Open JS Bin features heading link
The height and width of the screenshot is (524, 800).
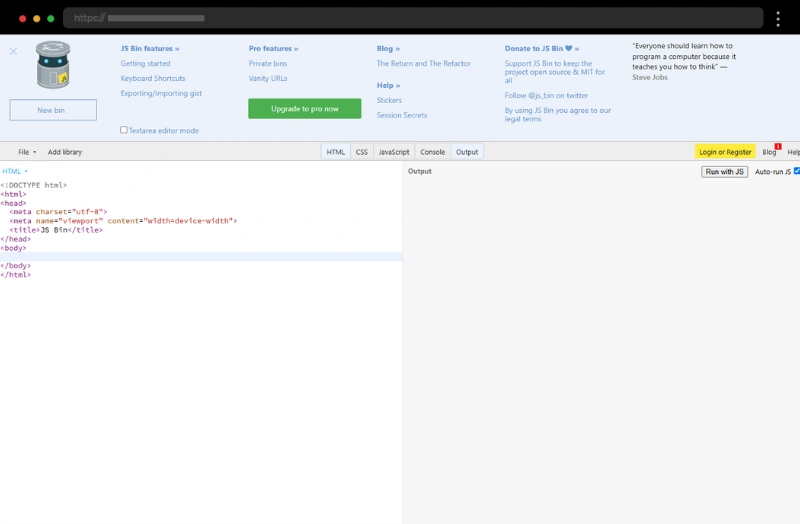(x=150, y=48)
